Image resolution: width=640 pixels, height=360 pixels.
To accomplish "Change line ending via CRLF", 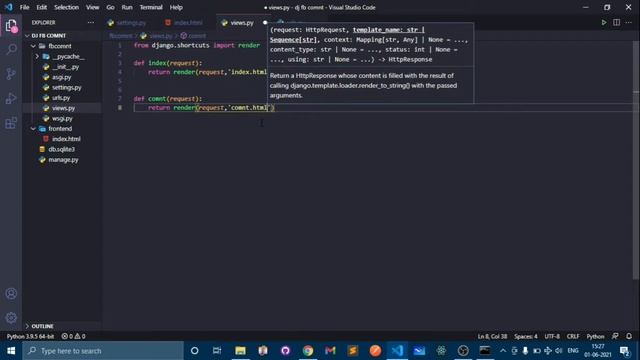I will [x=573, y=336].
